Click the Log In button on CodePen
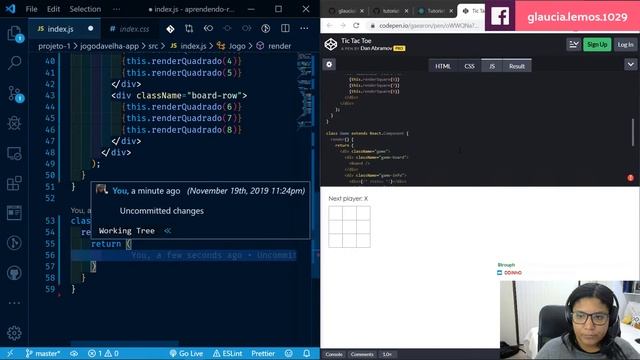Viewport: 640px width, 360px height. [625, 44]
